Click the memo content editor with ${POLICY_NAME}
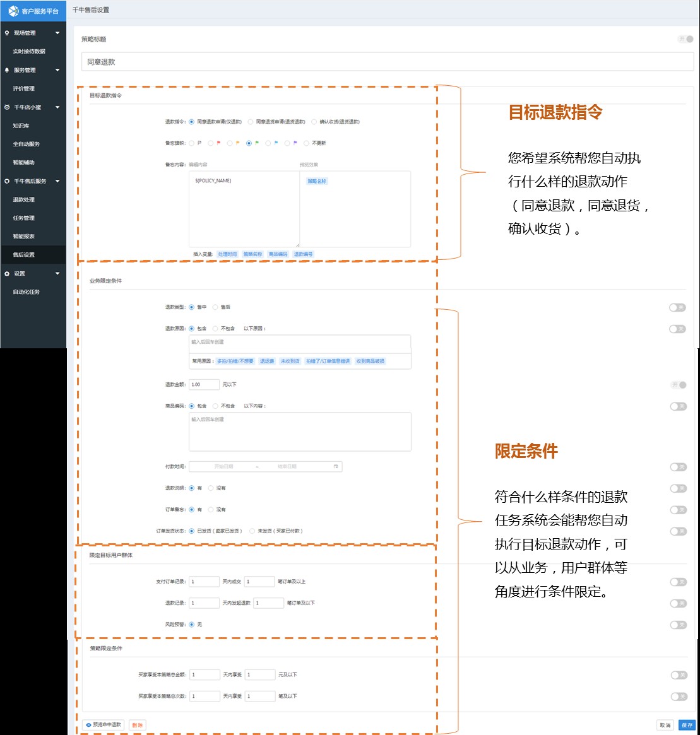 [244, 209]
